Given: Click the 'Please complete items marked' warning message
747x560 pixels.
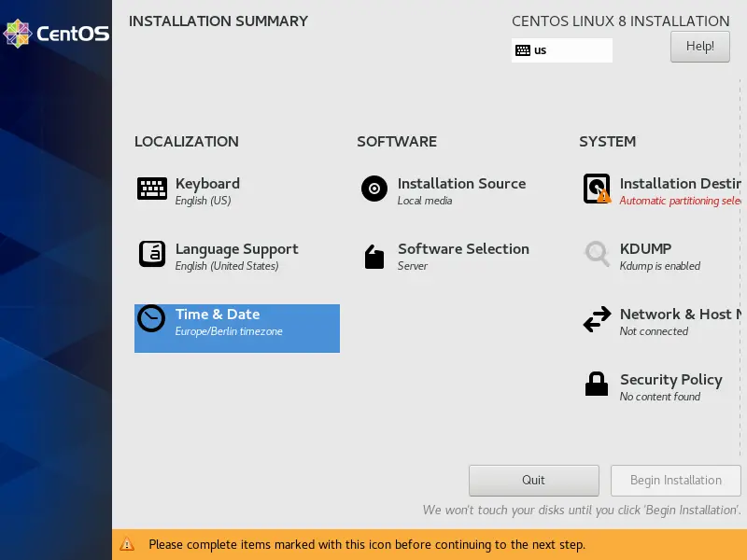Looking at the screenshot, I should 367,544.
